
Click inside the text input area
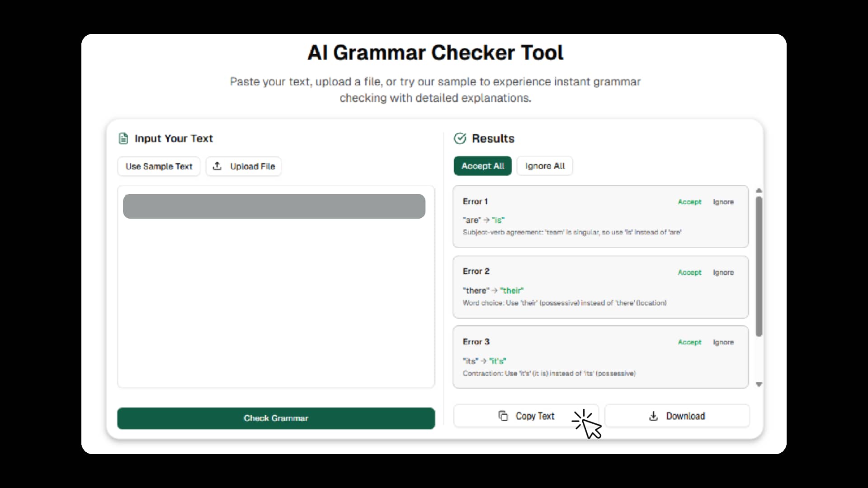pos(276,303)
